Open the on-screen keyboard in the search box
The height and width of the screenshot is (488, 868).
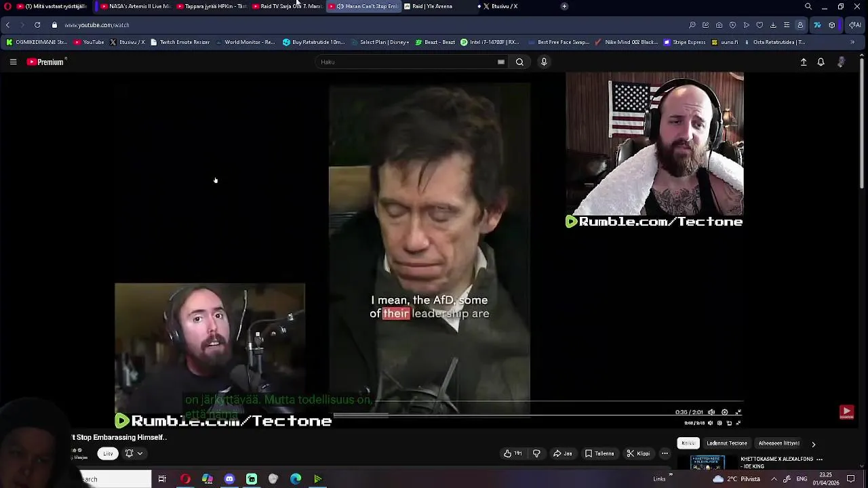[x=501, y=62]
